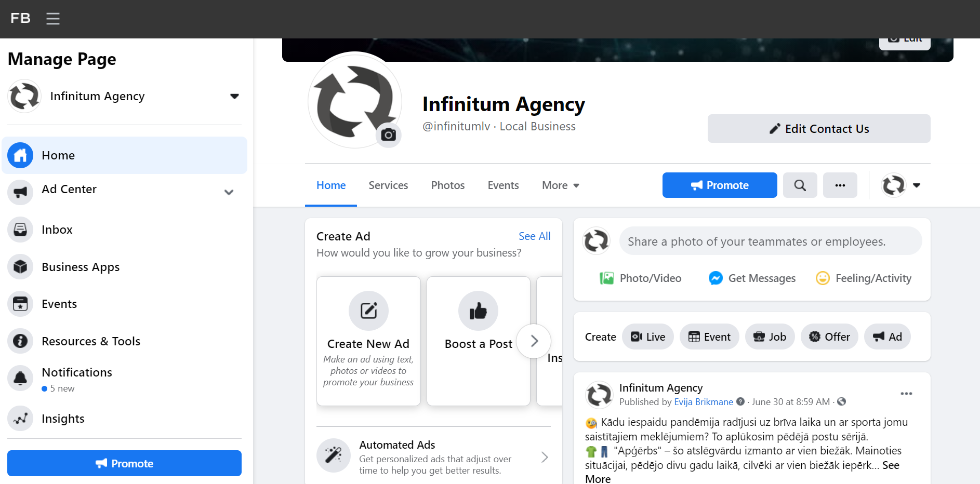The height and width of the screenshot is (484, 980).
Task: Create a Job posting
Action: (770, 337)
